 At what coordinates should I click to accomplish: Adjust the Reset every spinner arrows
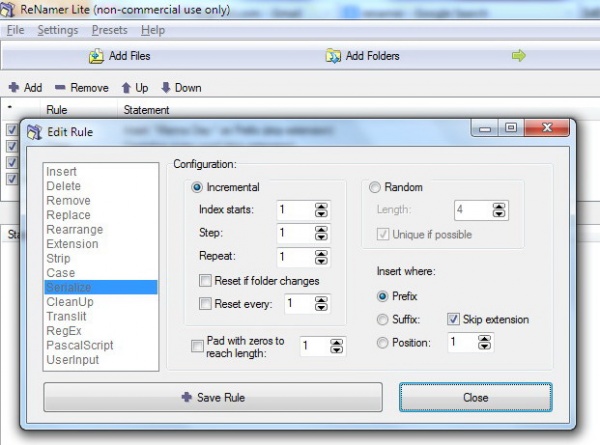[x=321, y=304]
